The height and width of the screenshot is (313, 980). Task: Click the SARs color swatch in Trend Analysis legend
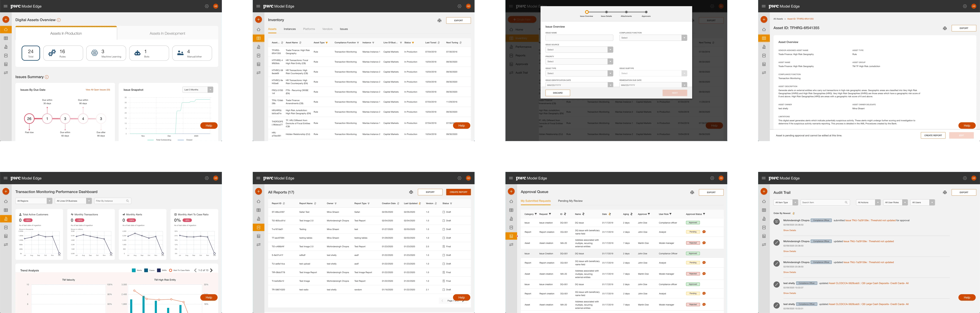(x=159, y=270)
